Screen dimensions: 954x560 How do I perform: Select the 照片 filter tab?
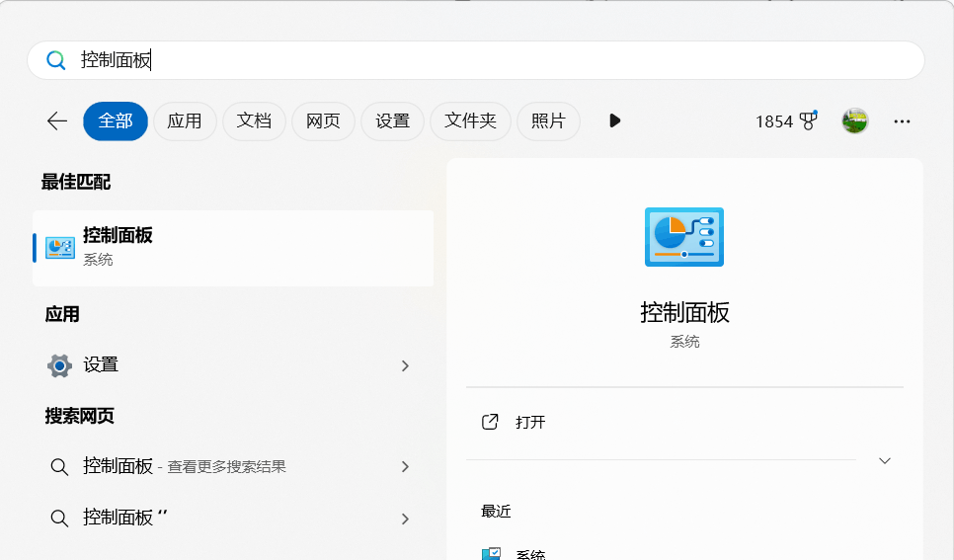pyautogui.click(x=548, y=121)
